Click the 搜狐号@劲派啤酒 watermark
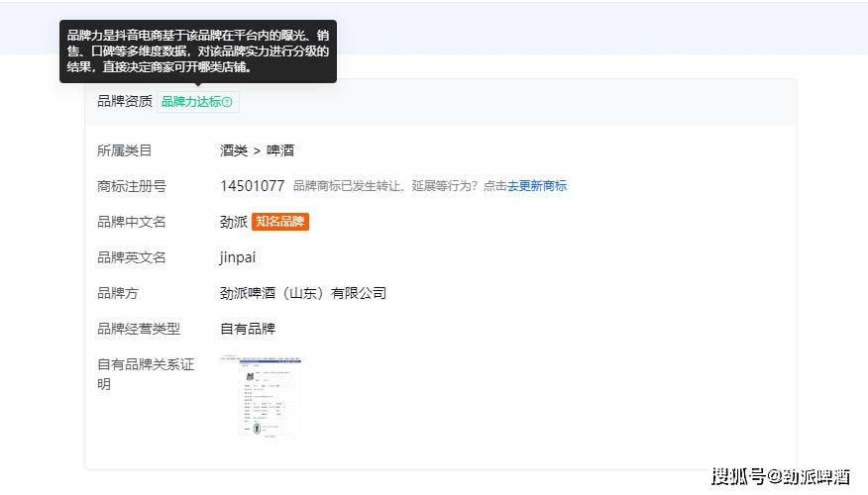 [780, 476]
